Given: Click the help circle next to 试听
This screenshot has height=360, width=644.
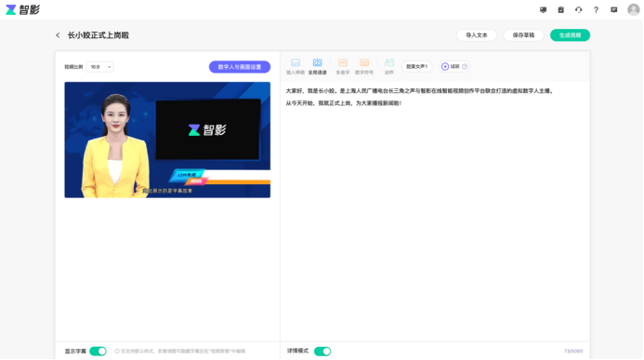Looking at the screenshot, I should (465, 67).
